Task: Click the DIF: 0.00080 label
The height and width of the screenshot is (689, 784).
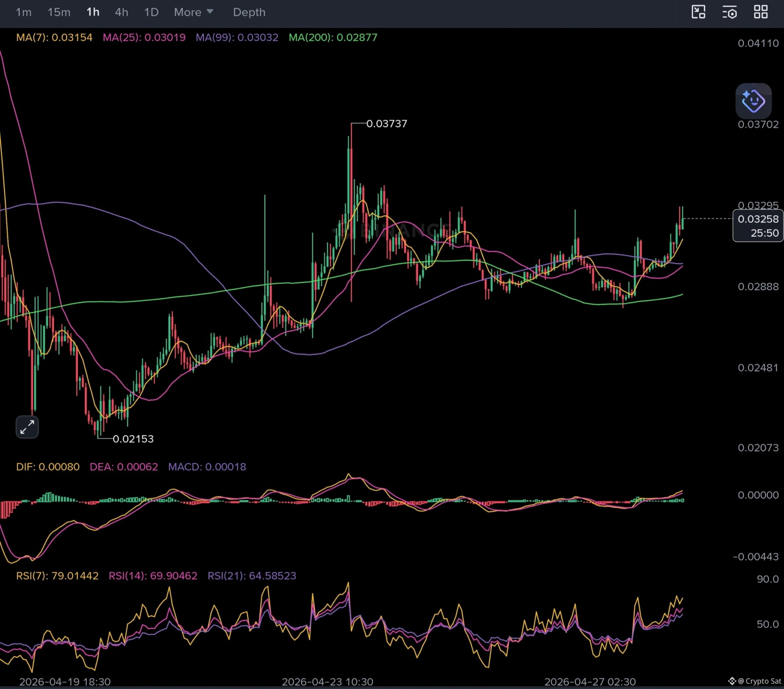Action: (x=48, y=467)
